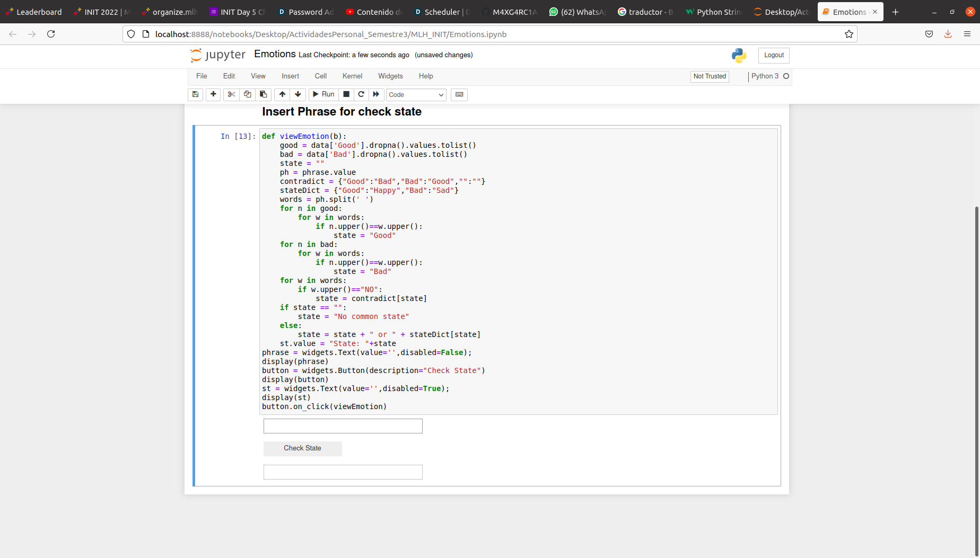Insert cell below with plus icon
980x558 pixels.
click(x=213, y=94)
